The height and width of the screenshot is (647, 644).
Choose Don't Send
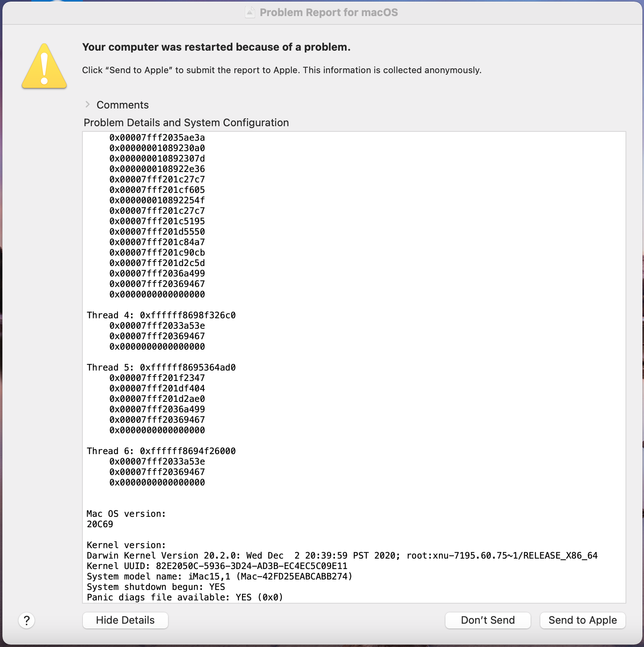click(488, 620)
